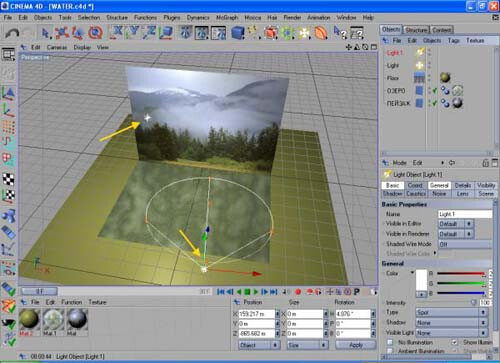This screenshot has width=500, height=363.
Task: Click the Render View icon
Action: click(x=185, y=33)
